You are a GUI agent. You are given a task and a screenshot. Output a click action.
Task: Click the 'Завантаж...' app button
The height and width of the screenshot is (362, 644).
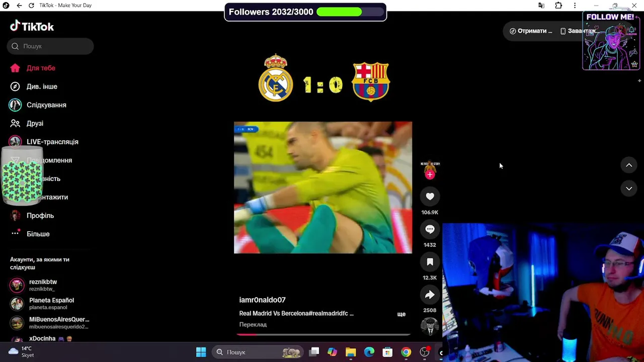(579, 31)
